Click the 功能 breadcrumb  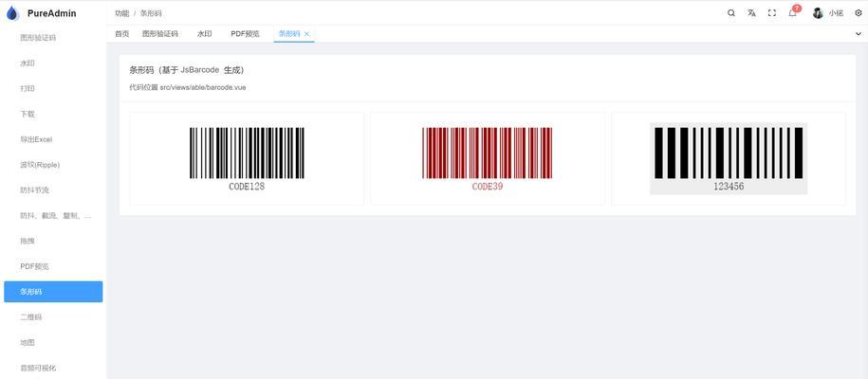pyautogui.click(x=121, y=13)
